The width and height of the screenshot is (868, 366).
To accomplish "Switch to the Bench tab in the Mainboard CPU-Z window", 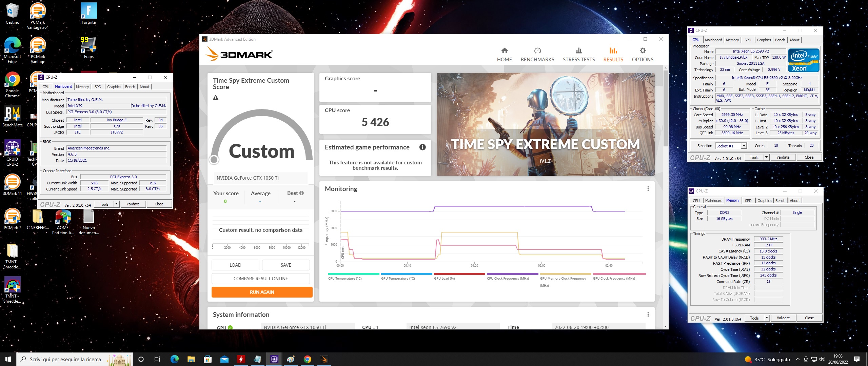I will [130, 87].
